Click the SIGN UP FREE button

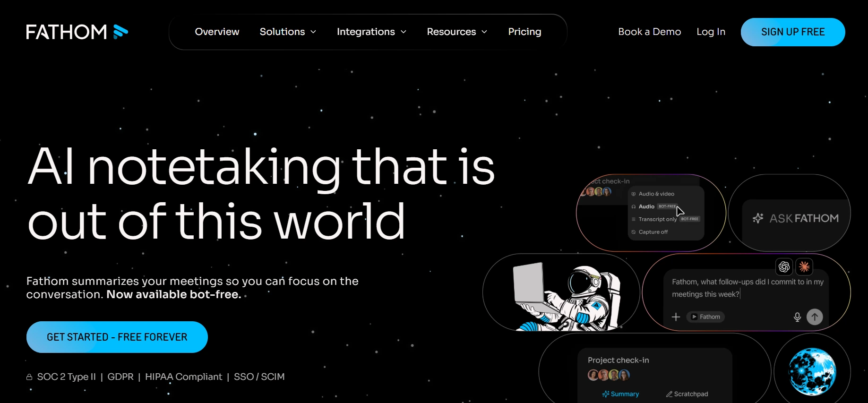pos(793,32)
